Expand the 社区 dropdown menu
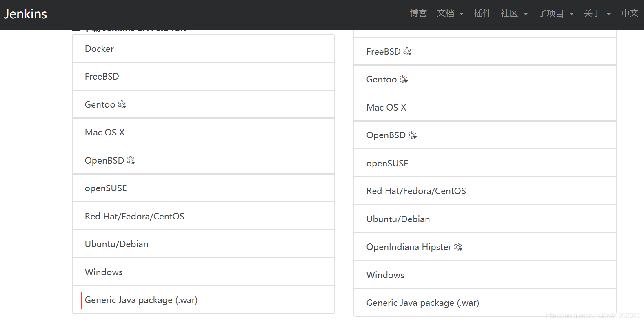Screen dimensions: 644x323 click(x=515, y=13)
